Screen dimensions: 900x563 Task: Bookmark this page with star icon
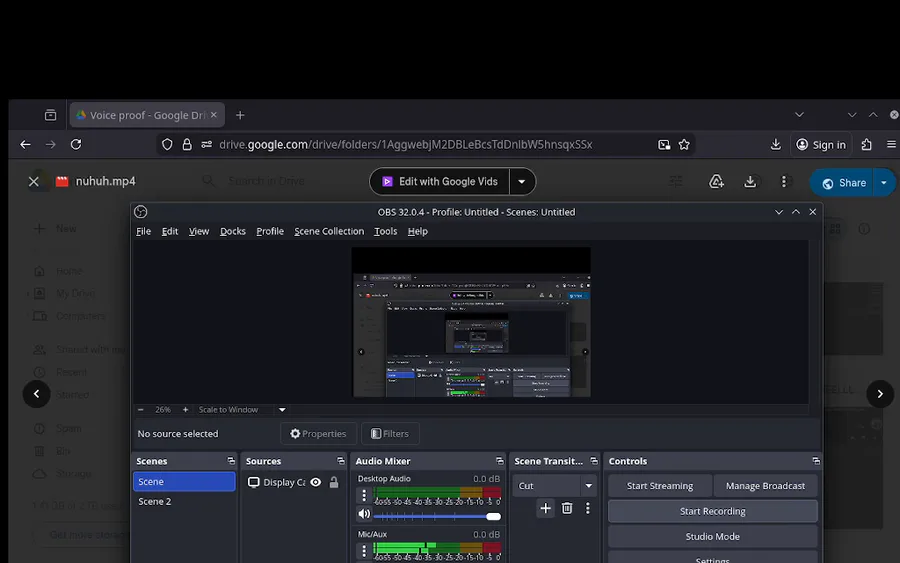point(684,145)
